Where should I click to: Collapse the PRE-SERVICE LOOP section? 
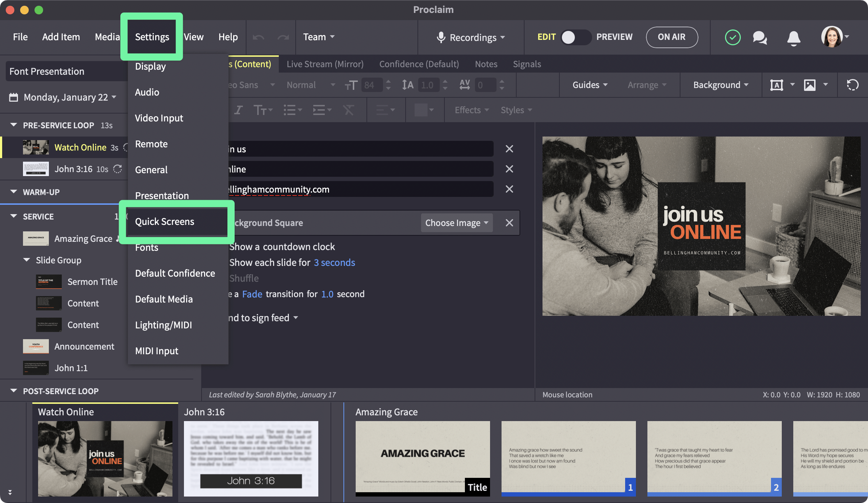(13, 125)
